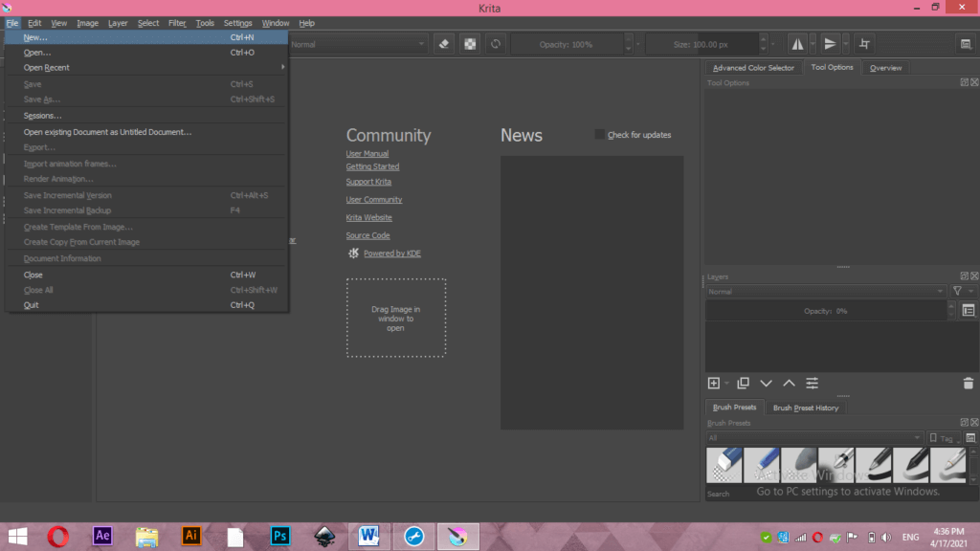Visit the Krita Website link
Screen dimensions: 980x551
coord(368,217)
